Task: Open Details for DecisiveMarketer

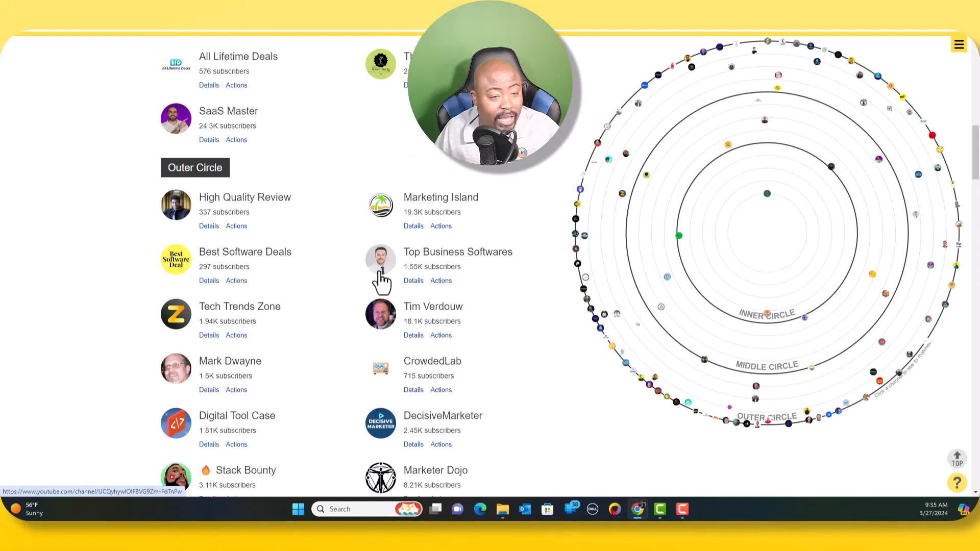Action: click(413, 444)
